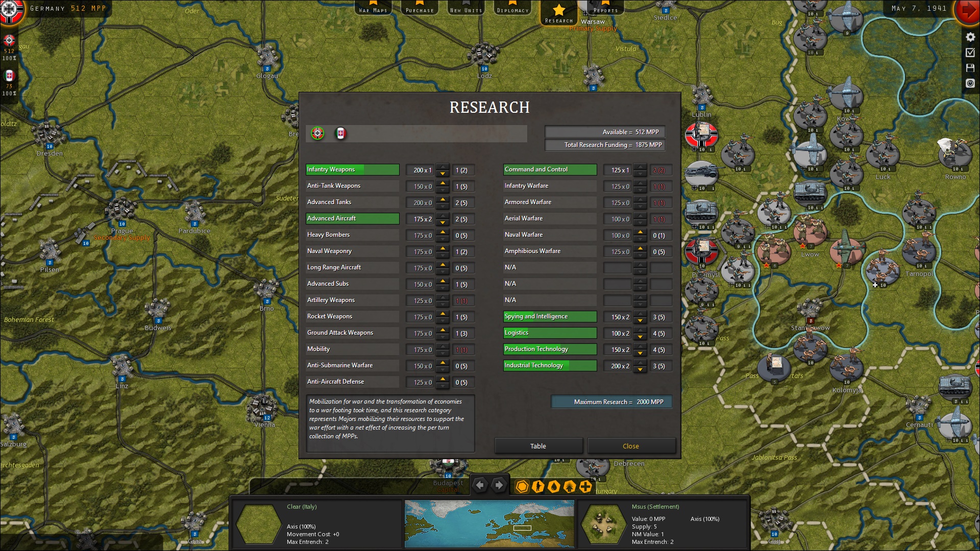Increase Naval Weaponry research chits

coord(443,248)
